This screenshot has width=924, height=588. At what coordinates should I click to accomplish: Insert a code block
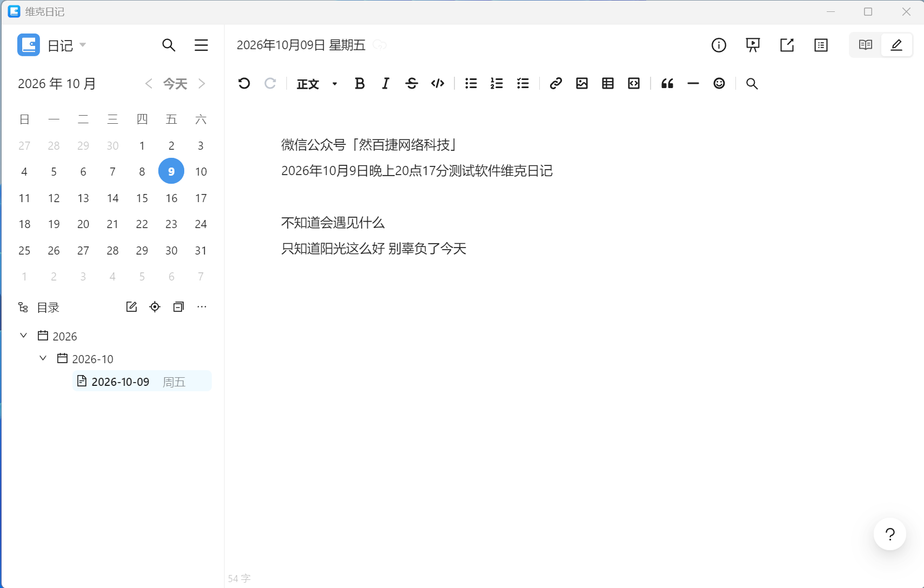point(634,83)
